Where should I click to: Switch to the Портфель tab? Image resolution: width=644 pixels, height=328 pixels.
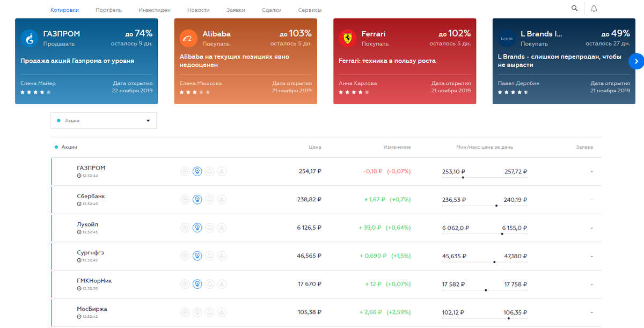pyautogui.click(x=108, y=10)
